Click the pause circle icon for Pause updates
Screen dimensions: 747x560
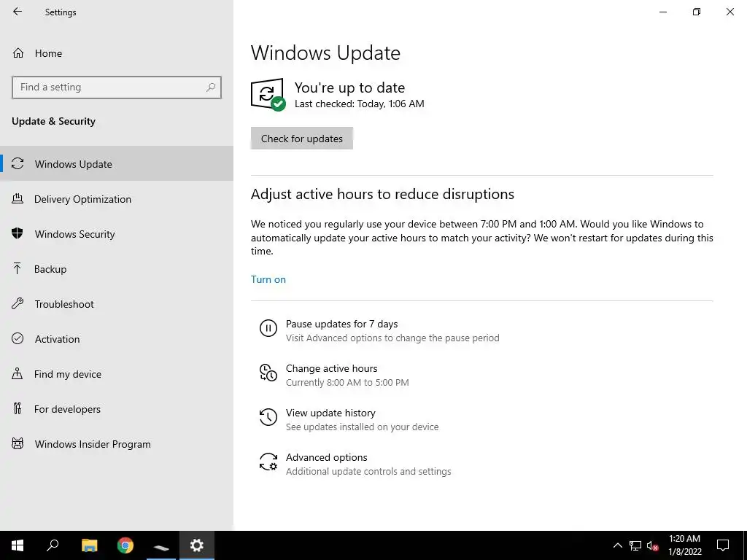[268, 328]
